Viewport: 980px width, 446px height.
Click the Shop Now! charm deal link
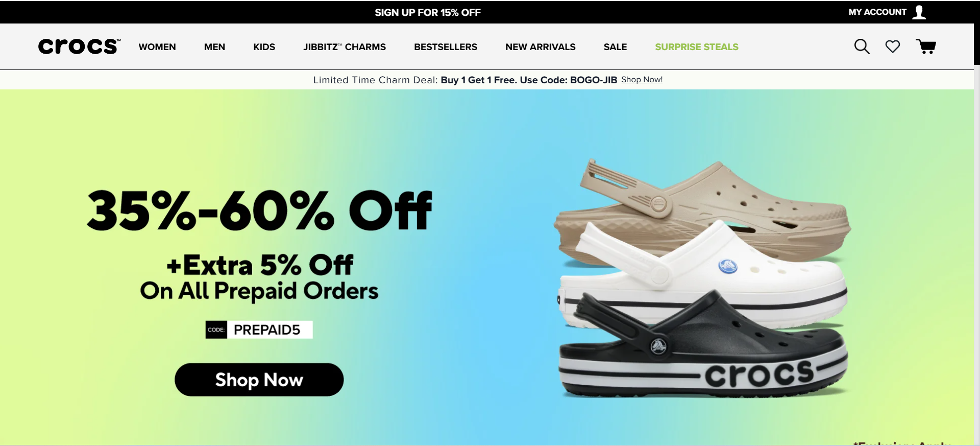[642, 80]
